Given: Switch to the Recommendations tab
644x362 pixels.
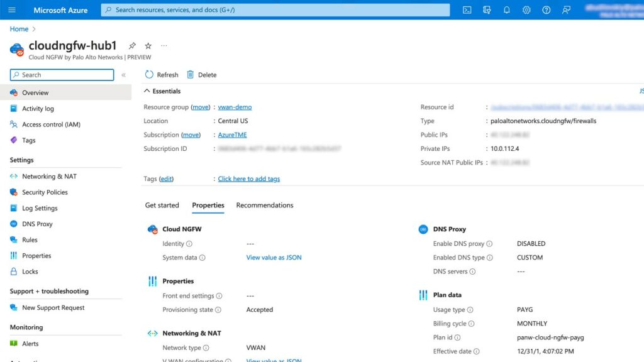Looking at the screenshot, I should point(264,205).
